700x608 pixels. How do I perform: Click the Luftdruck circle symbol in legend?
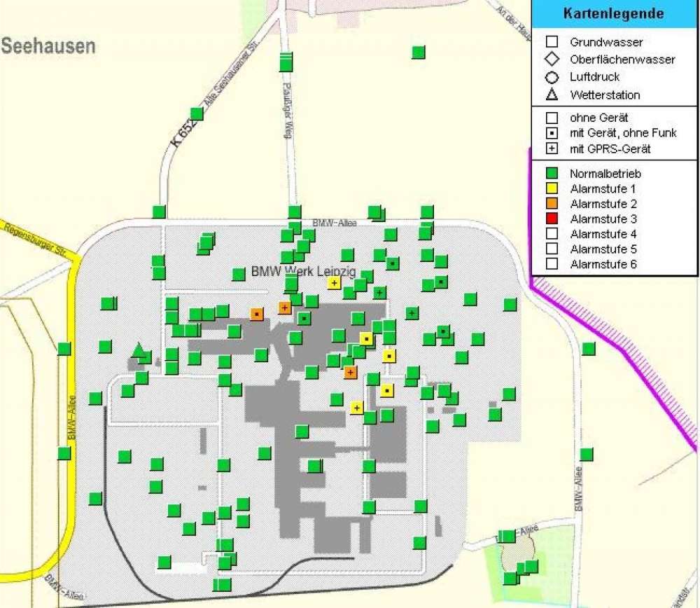552,77
